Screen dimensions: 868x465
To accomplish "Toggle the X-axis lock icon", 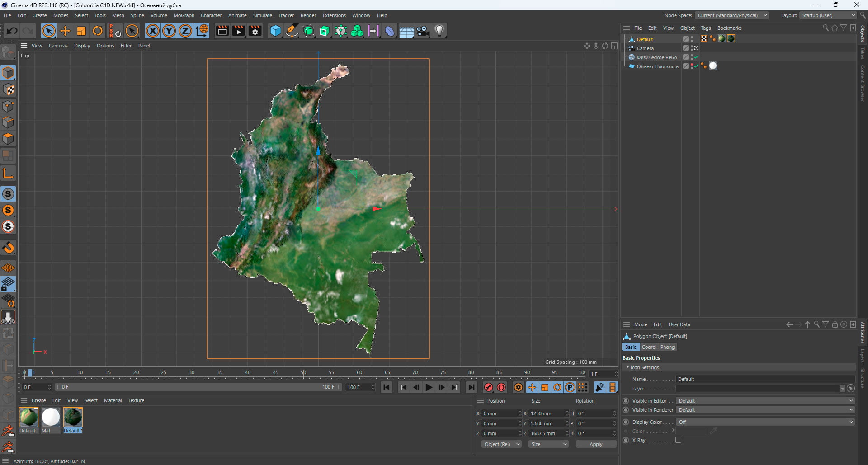I will click(x=153, y=31).
